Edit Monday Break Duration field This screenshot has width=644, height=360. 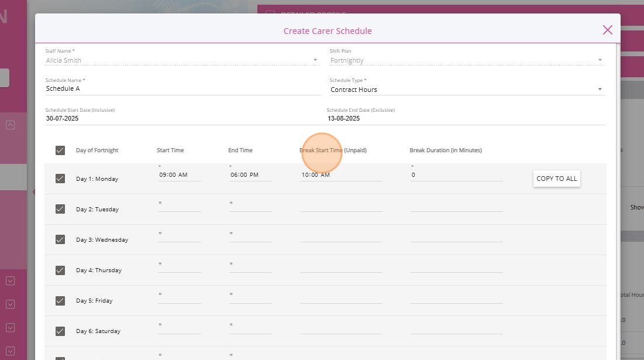[457, 174]
